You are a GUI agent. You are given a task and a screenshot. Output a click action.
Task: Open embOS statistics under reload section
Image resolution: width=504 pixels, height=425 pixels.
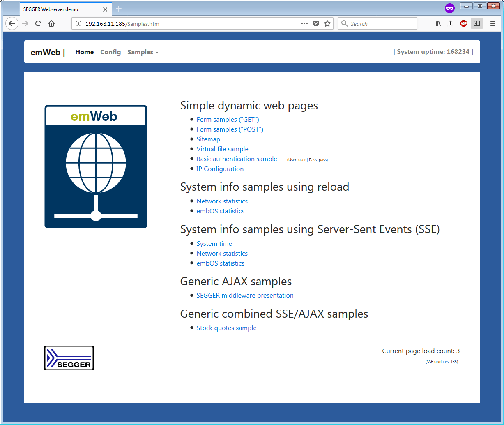point(220,211)
